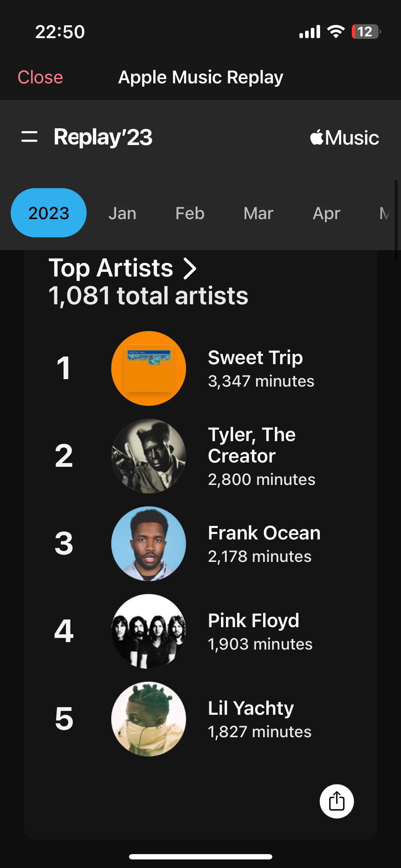Open Tyler, The Creator artist photo
The image size is (401, 868).
click(149, 456)
